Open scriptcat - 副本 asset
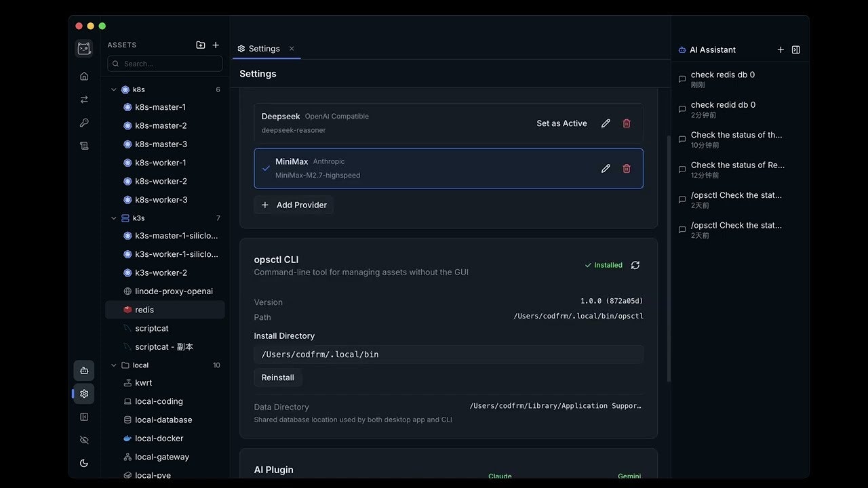 165,347
